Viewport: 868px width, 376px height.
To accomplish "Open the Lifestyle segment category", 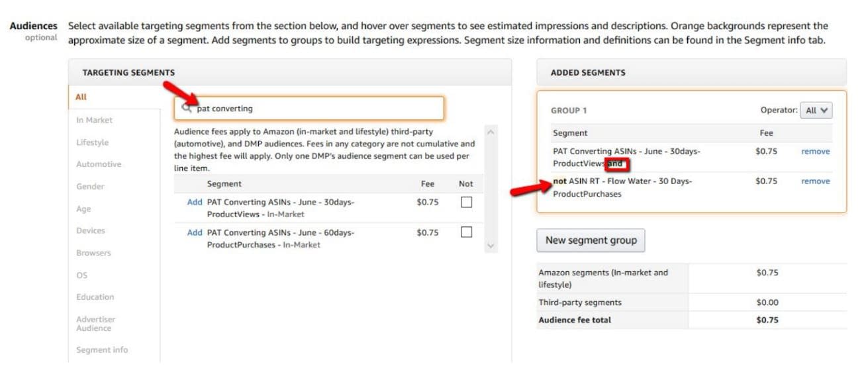I will coord(92,142).
